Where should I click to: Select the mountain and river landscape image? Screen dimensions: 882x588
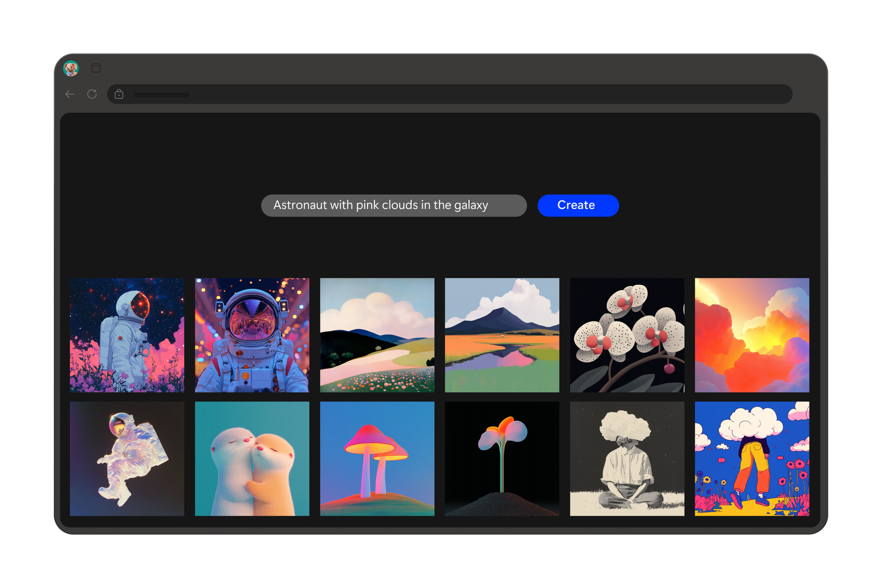tap(502, 335)
